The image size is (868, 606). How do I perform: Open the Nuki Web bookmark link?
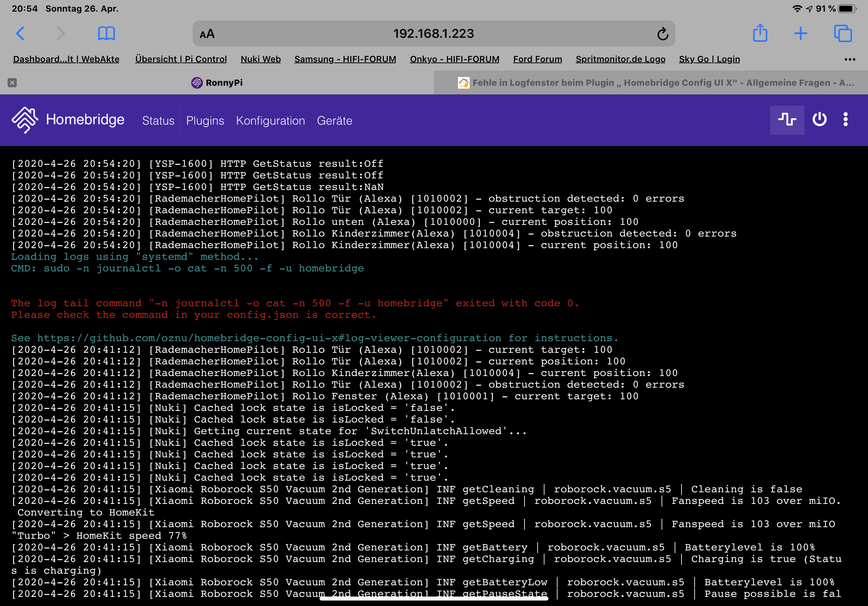[261, 59]
